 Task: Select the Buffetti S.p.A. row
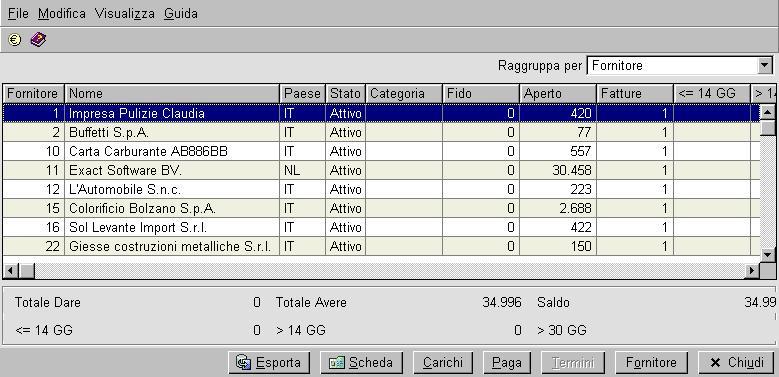[382, 133]
